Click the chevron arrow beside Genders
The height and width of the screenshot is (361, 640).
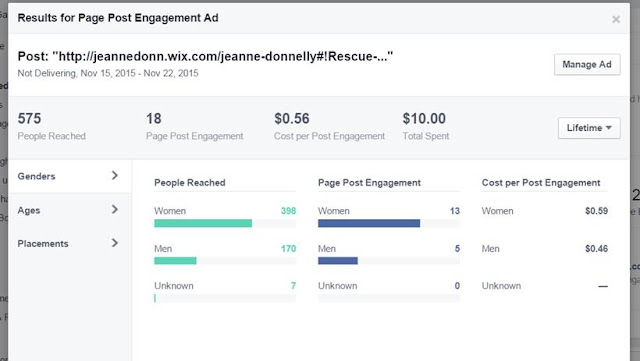tap(115, 176)
